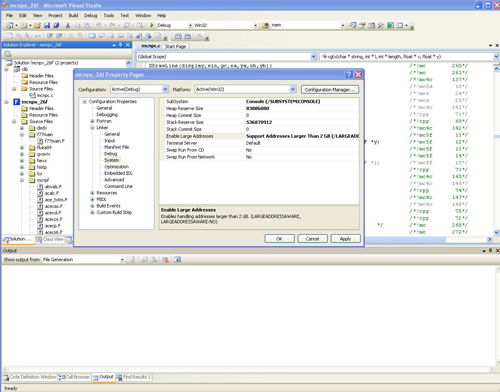Collapse the mcnpf folder in Solution Explorer

pyautogui.click(x=22, y=180)
